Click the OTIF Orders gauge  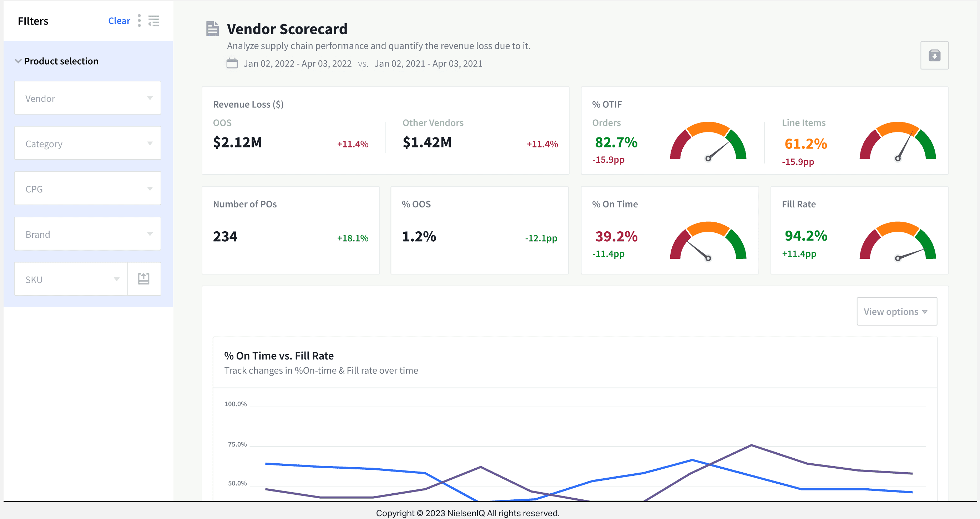click(708, 141)
